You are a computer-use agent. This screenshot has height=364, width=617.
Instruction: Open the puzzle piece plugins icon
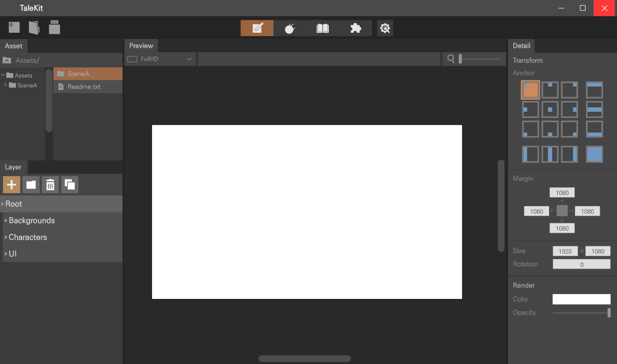click(355, 28)
